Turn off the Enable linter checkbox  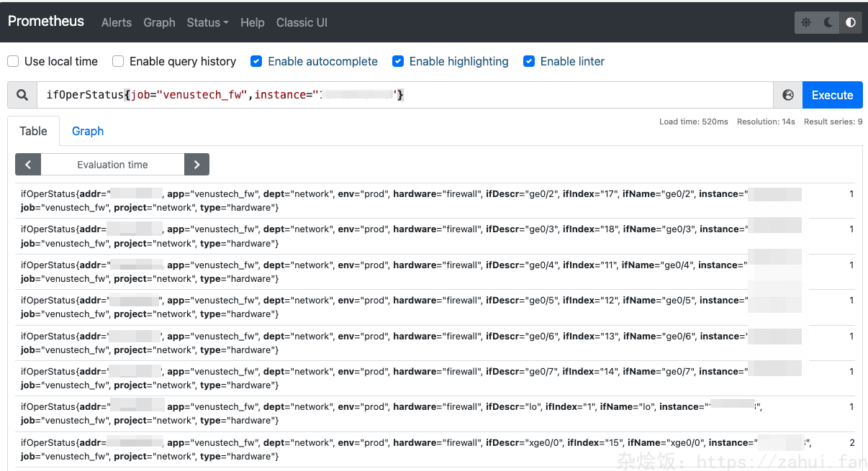tap(529, 62)
